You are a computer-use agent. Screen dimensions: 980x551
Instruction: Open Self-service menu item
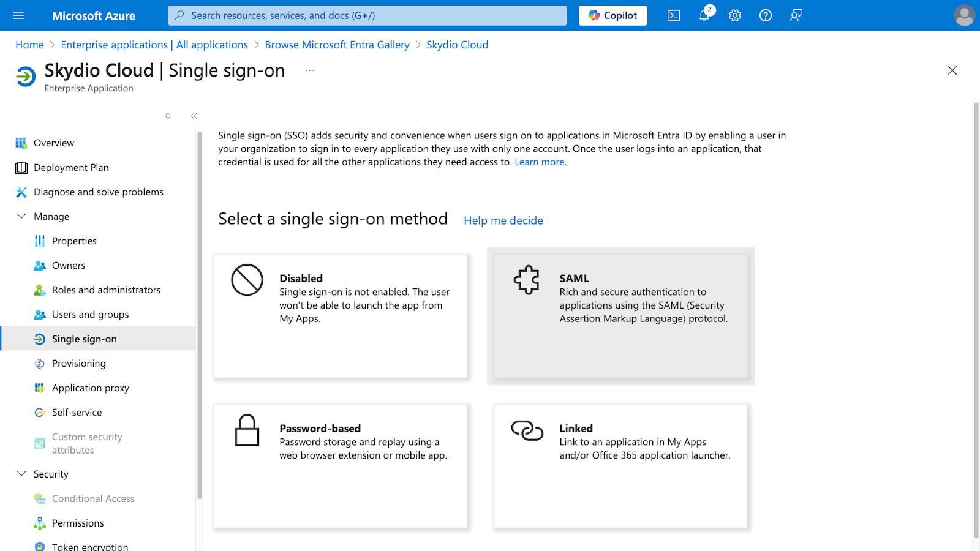coord(98,412)
